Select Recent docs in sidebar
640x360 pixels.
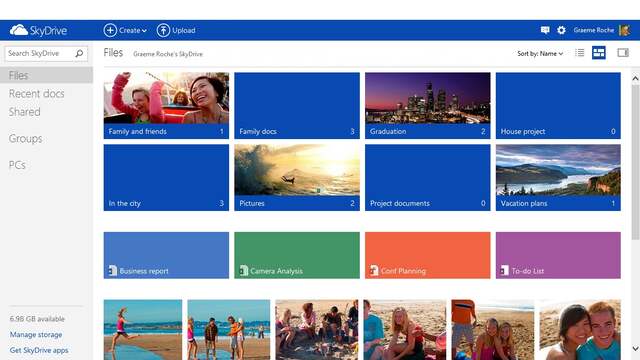tap(37, 93)
